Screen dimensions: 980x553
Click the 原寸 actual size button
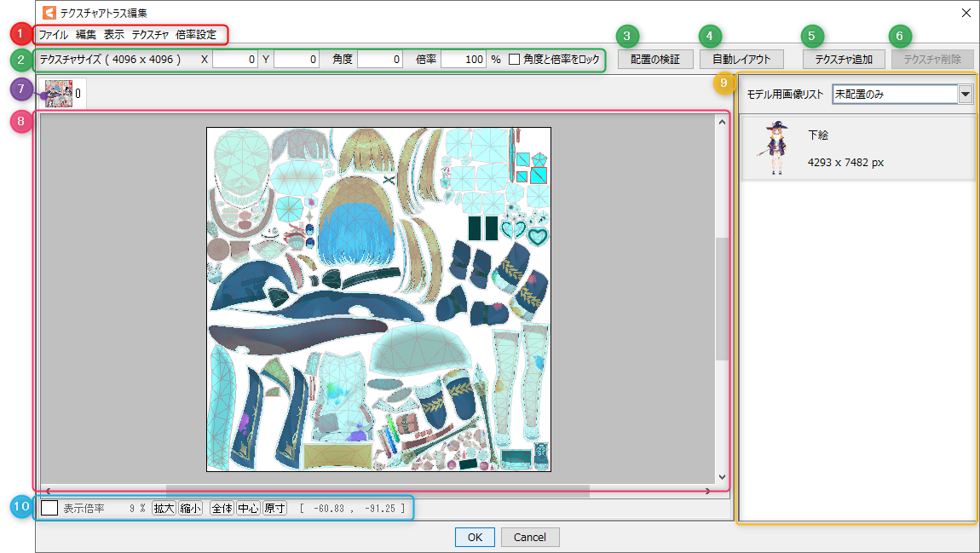(x=274, y=508)
